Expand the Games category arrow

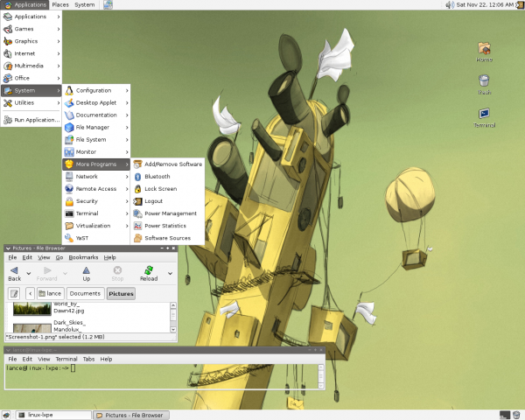pyautogui.click(x=59, y=29)
